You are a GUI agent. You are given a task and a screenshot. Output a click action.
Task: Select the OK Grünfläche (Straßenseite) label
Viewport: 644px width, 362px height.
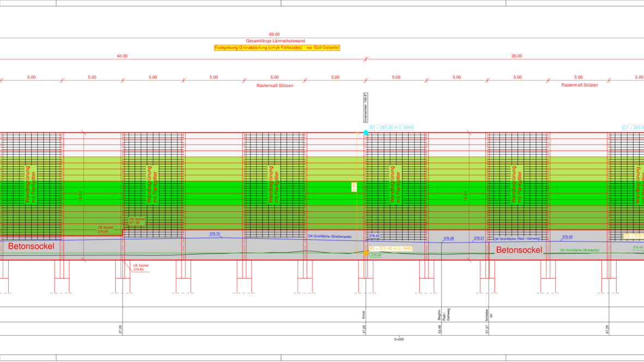pos(330,237)
